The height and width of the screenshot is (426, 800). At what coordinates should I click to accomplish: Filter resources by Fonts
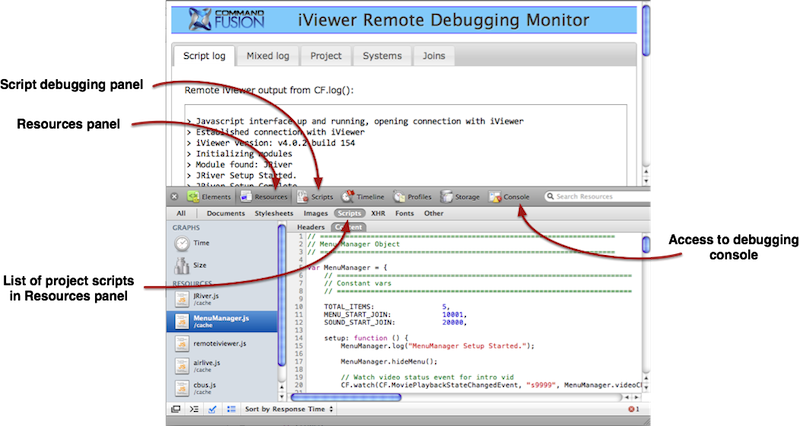tap(404, 213)
